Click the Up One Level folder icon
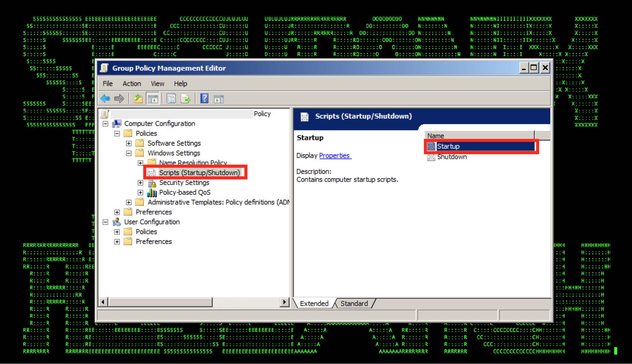 tap(138, 99)
